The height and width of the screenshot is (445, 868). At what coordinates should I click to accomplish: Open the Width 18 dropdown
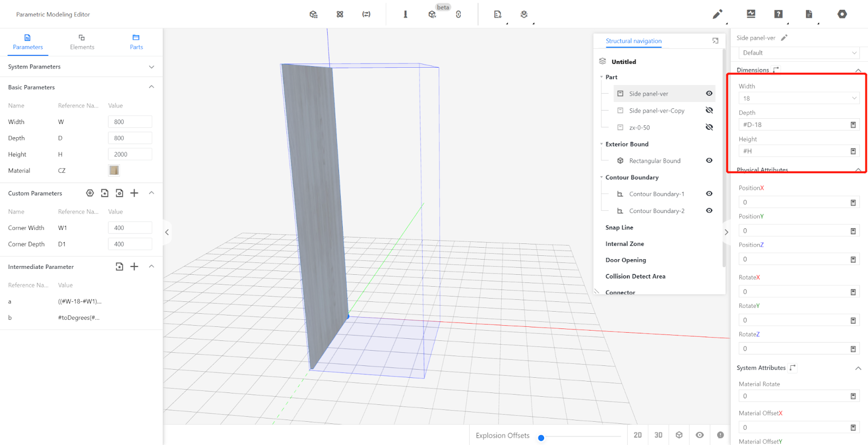tap(799, 99)
